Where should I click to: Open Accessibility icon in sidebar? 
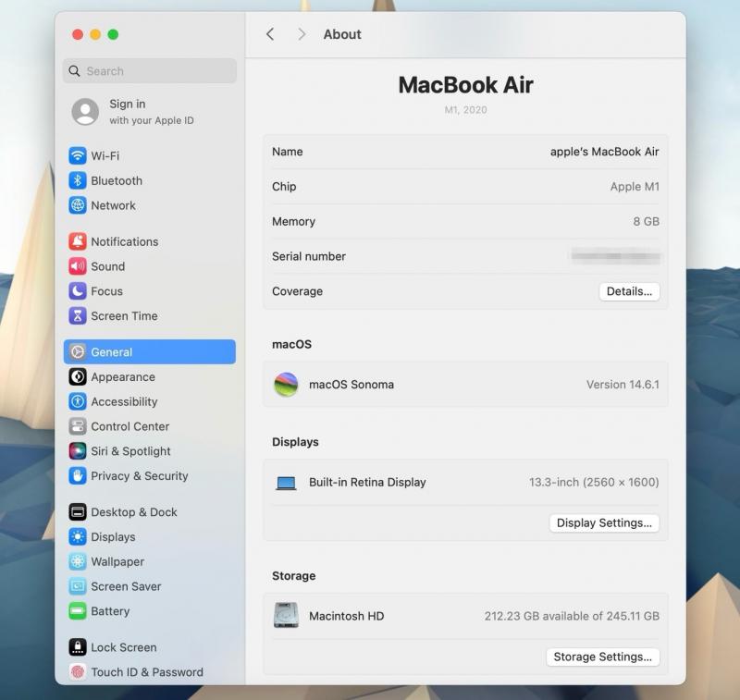(78, 401)
